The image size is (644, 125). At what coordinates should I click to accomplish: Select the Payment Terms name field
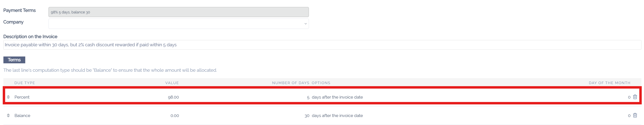pyautogui.click(x=179, y=12)
